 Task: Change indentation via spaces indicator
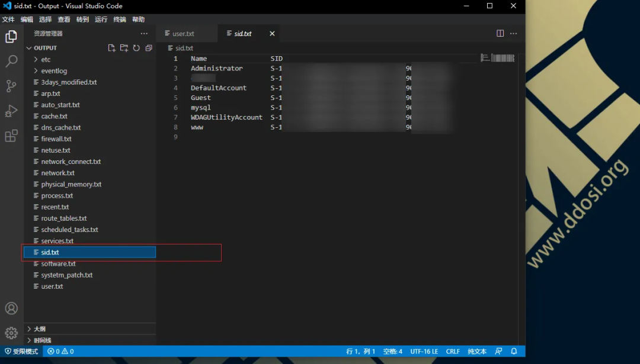point(393,351)
